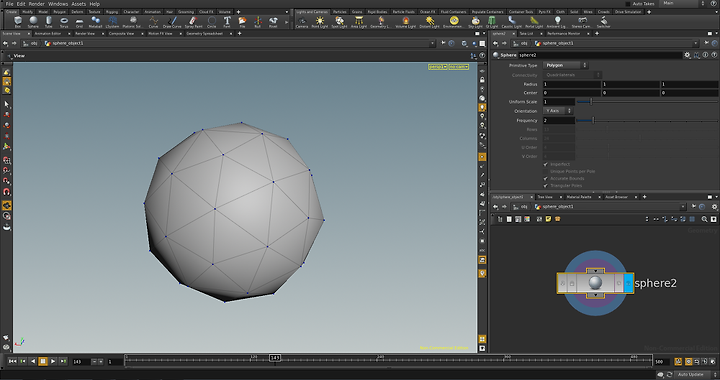Open the File menu
Viewport: 720px width, 380px height.
[x=9, y=4]
